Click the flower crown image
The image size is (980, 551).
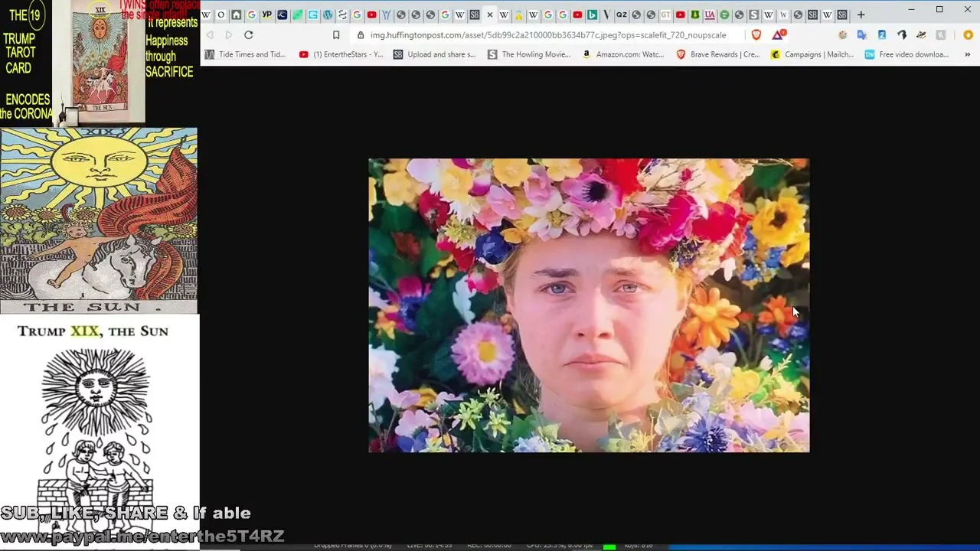pyautogui.click(x=588, y=305)
